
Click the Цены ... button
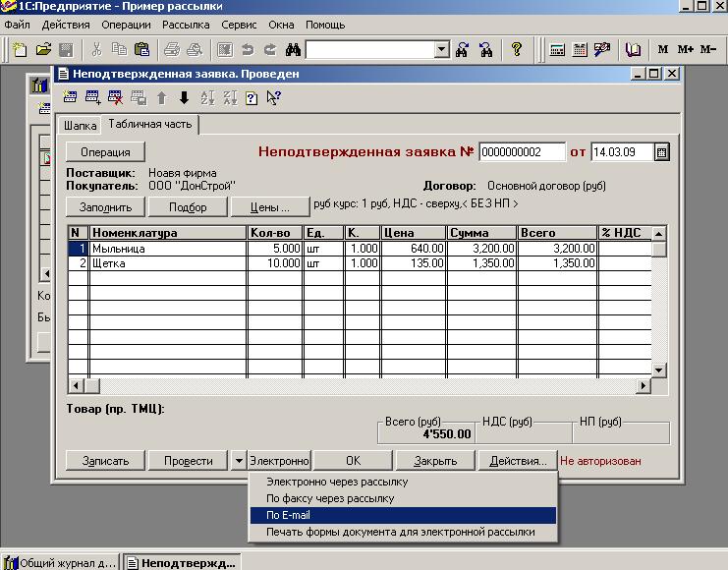(x=270, y=207)
